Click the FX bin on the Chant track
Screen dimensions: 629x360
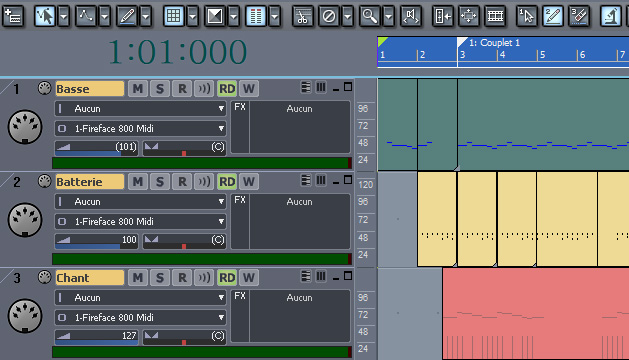pos(290,316)
